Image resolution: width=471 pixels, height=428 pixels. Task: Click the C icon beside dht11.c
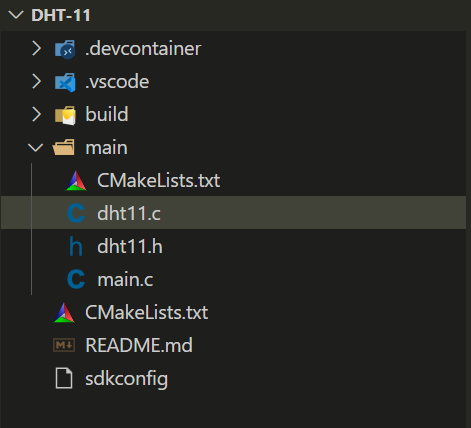tap(76, 213)
